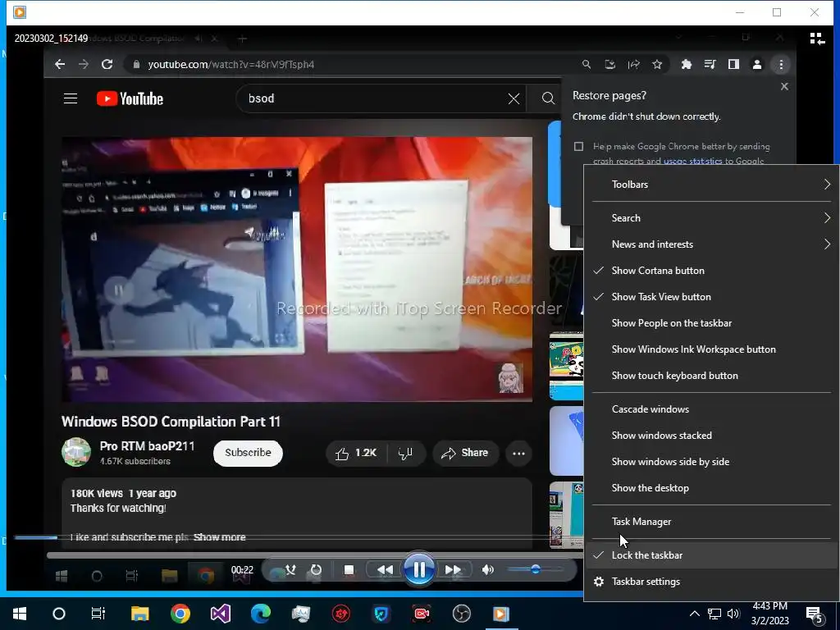The image size is (840, 630).
Task: Toggle Lock the taskbar
Action: (711, 555)
